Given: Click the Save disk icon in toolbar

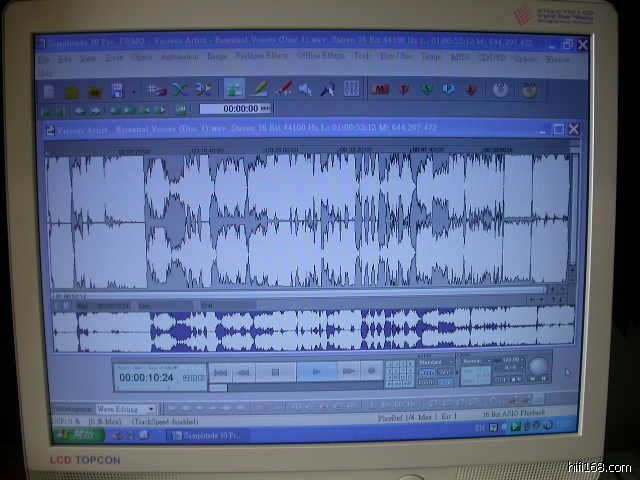Looking at the screenshot, I should click(x=117, y=90).
